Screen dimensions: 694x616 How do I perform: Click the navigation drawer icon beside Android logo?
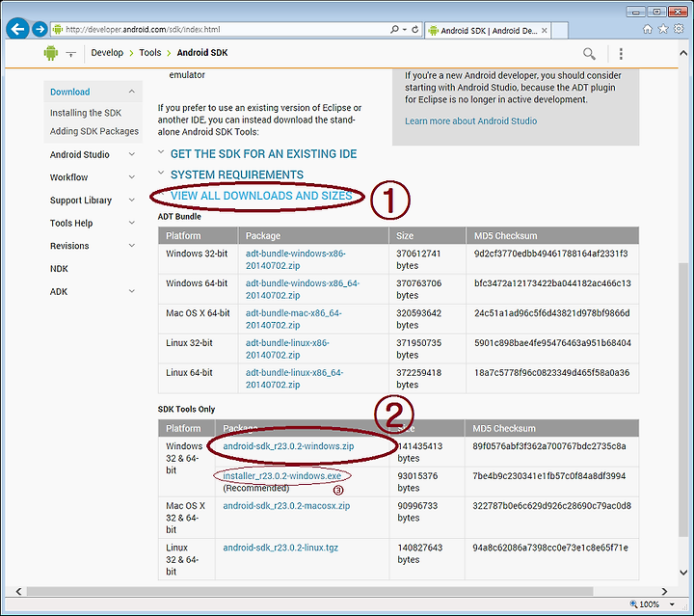[x=70, y=54]
